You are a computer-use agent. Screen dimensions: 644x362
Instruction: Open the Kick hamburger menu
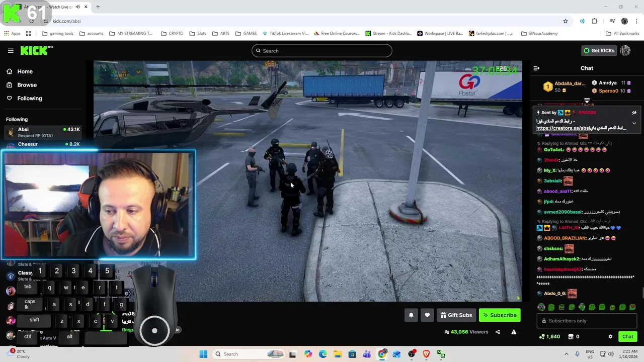[11, 50]
